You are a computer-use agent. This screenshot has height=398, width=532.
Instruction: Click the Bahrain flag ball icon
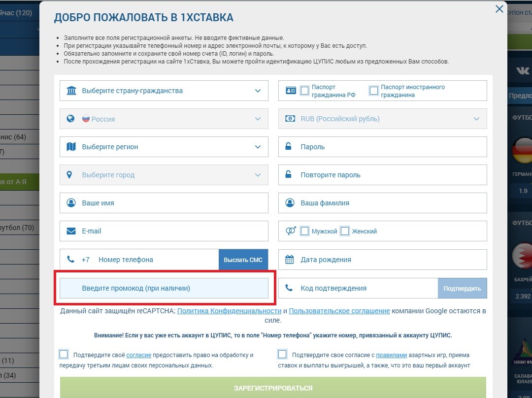522,256
